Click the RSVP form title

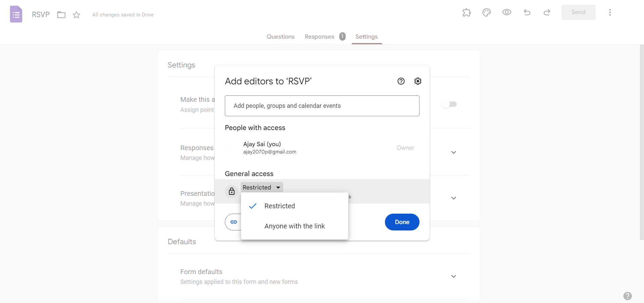(x=41, y=14)
